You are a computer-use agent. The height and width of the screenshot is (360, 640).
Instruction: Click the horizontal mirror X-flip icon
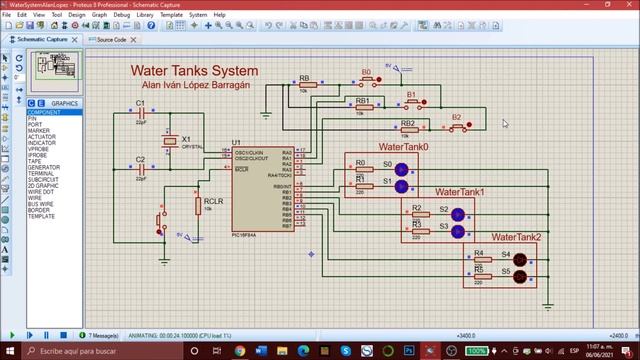pyautogui.click(x=19, y=89)
